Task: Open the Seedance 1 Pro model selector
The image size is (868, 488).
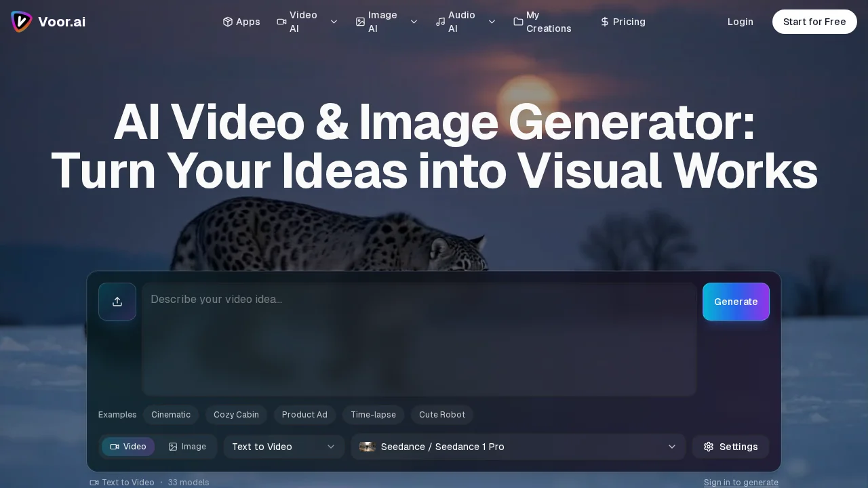Action: 518,447
